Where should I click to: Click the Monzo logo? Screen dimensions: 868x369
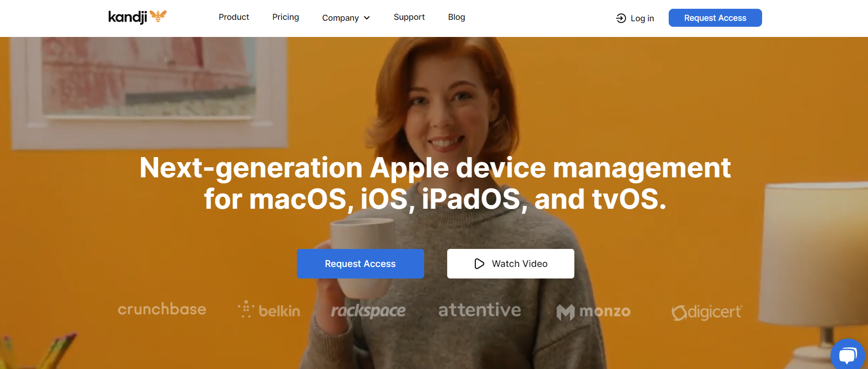tap(593, 312)
